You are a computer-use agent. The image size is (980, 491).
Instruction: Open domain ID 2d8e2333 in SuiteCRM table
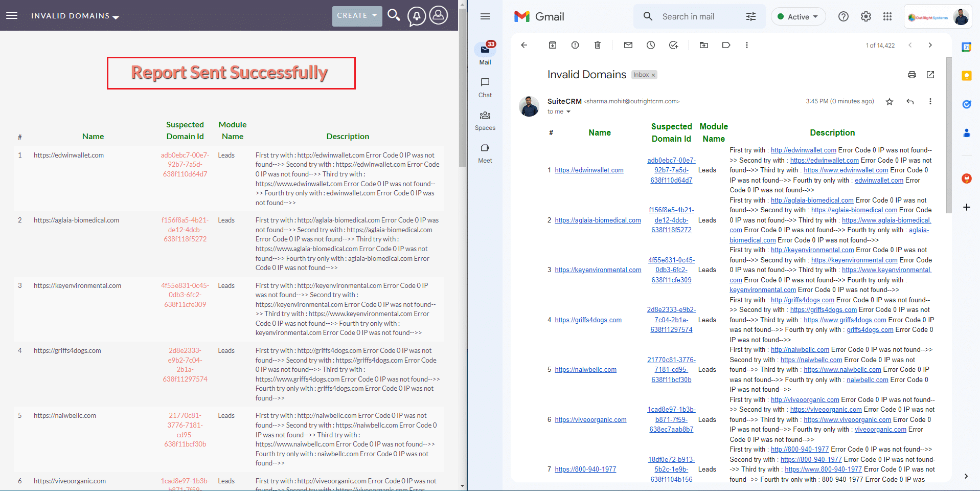click(x=185, y=365)
